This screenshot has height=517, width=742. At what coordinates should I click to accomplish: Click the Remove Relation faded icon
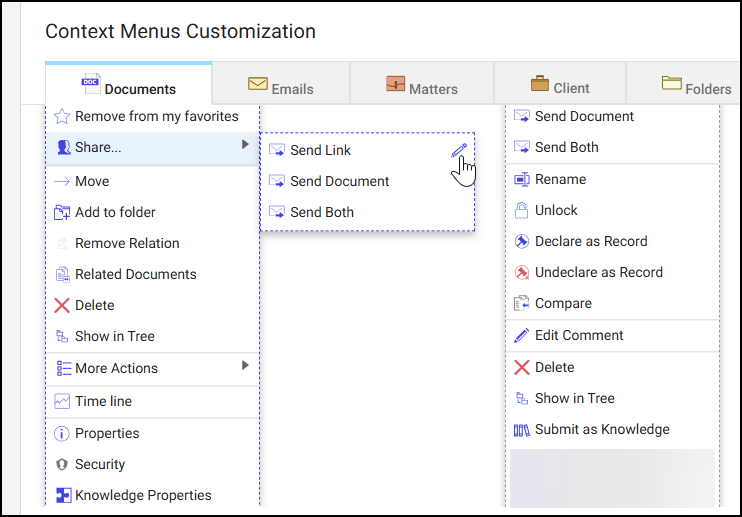pos(62,244)
